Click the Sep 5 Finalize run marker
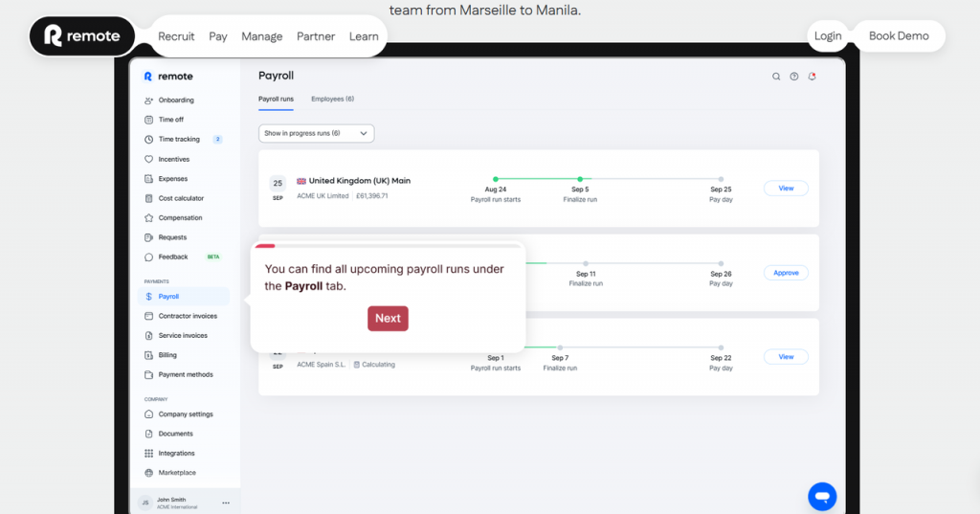Viewport: 980px width, 514px height. 580,179
